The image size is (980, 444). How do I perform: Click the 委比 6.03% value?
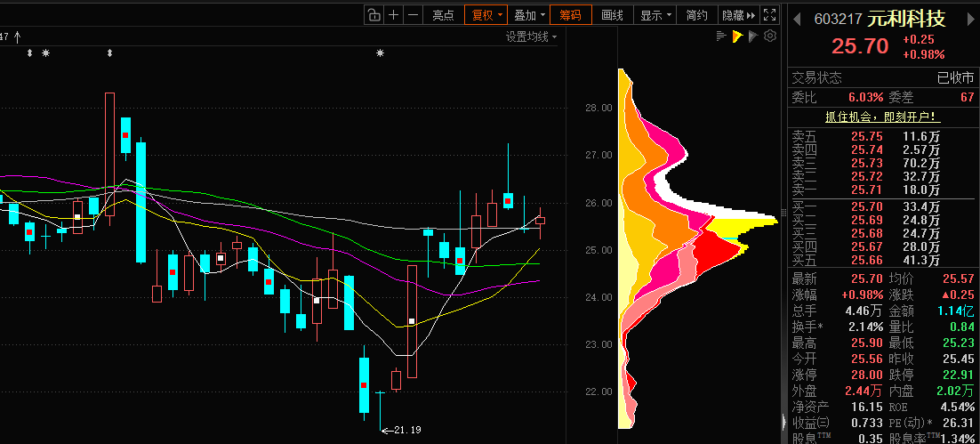[x=865, y=97]
